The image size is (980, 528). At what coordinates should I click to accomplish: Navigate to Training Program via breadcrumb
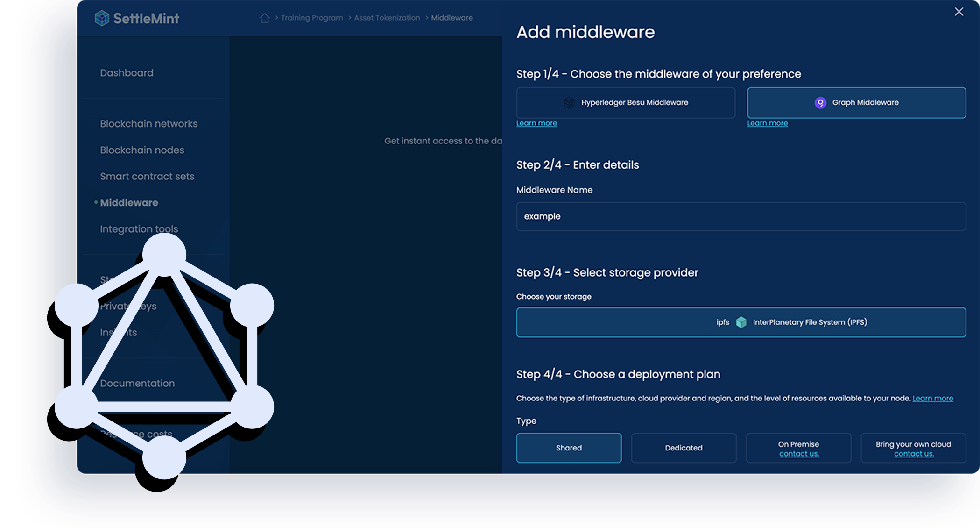312,17
